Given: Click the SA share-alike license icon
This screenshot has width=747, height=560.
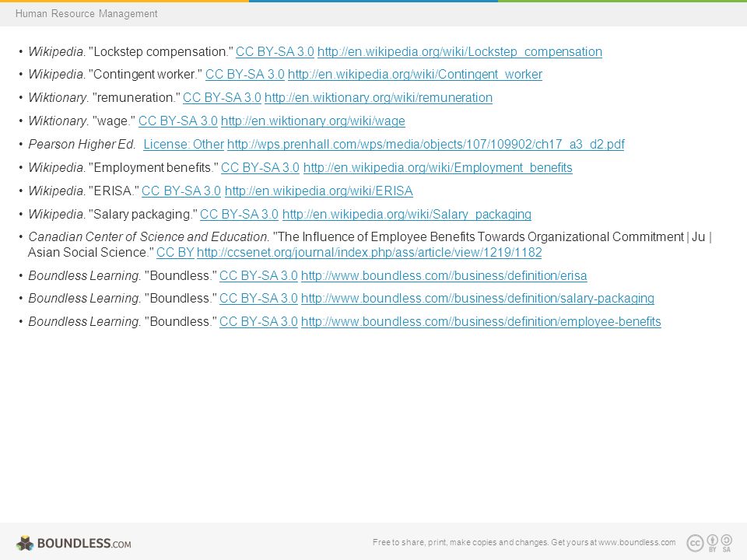Looking at the screenshot, I should click(727, 543).
